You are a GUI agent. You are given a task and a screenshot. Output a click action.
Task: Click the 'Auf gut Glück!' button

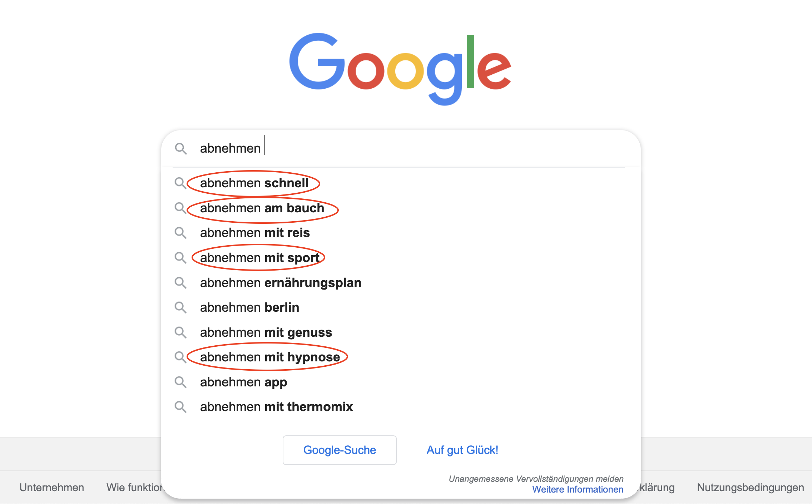pyautogui.click(x=462, y=450)
